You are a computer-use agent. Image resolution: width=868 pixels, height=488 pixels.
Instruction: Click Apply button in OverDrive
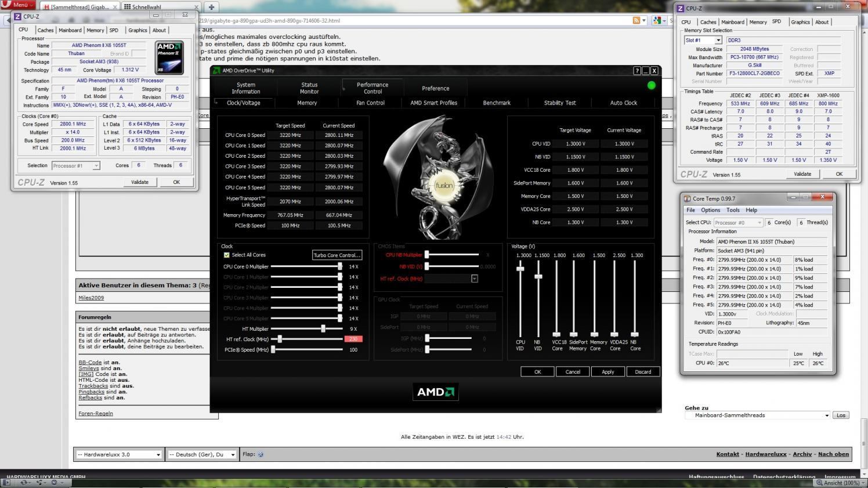point(607,372)
